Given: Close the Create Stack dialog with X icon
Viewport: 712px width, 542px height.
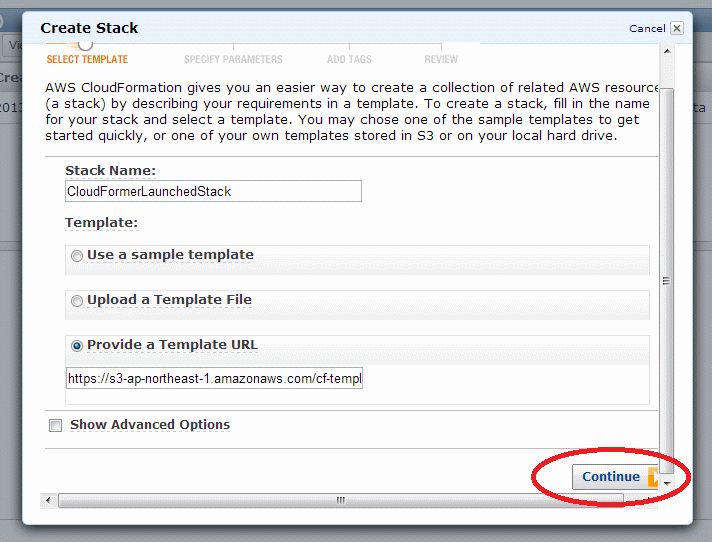Looking at the screenshot, I should click(677, 28).
